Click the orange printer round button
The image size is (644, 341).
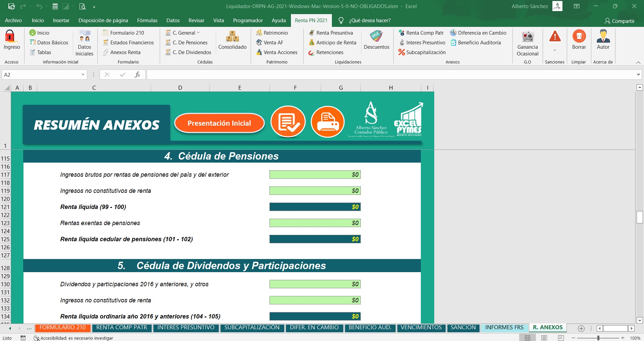coord(328,122)
